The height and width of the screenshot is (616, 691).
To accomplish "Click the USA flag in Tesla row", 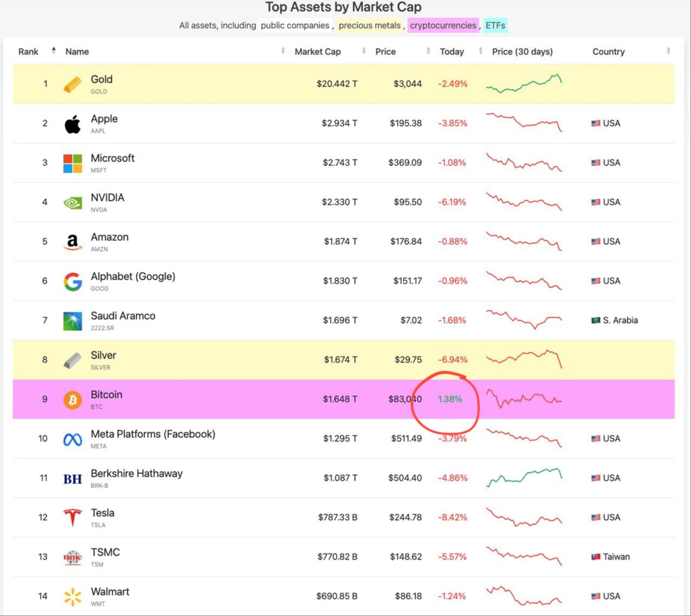I will pyautogui.click(x=596, y=517).
